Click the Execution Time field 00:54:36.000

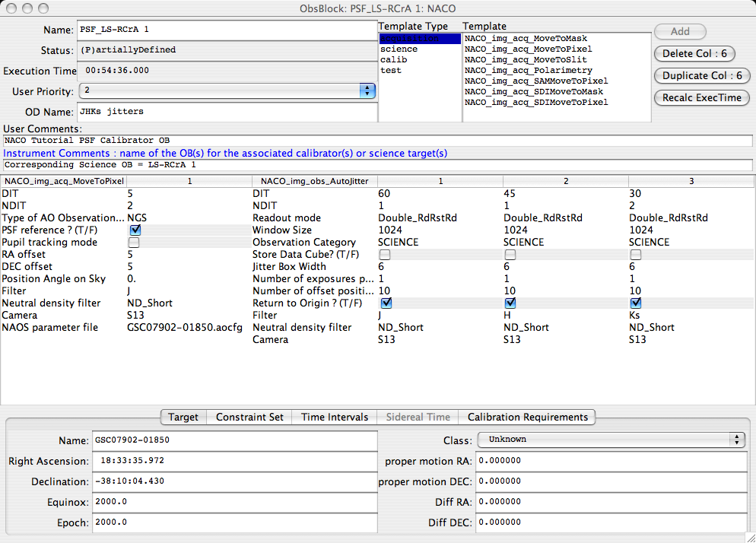coord(227,71)
